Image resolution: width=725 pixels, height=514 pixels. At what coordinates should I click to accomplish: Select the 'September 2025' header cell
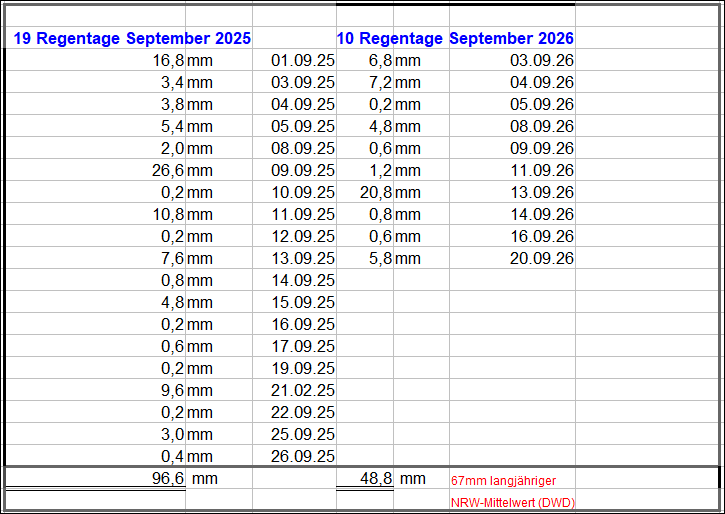tap(189, 38)
